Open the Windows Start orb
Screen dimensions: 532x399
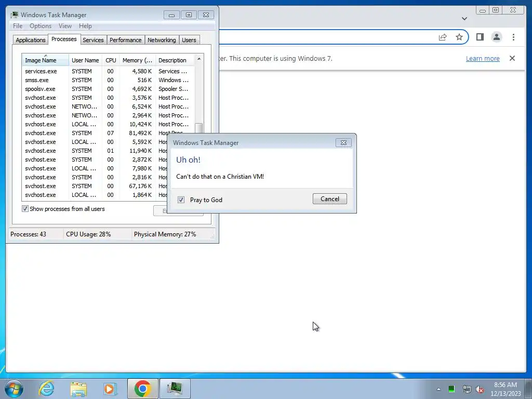[14, 389]
